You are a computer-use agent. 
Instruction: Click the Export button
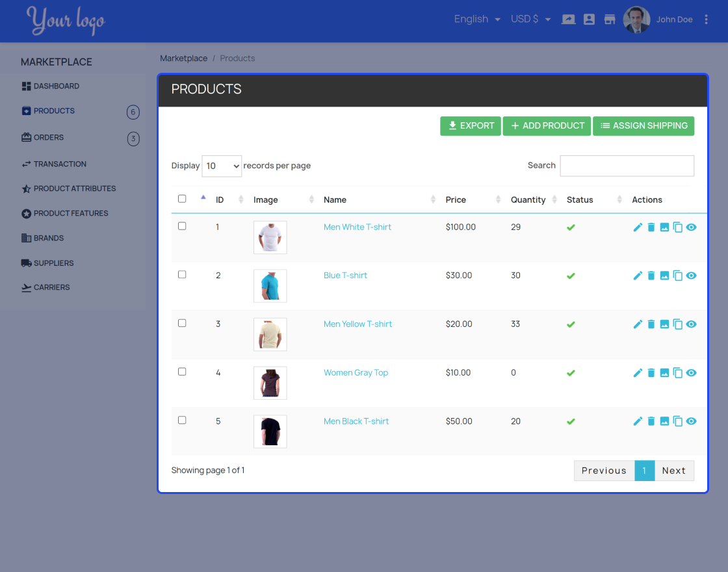[471, 126]
